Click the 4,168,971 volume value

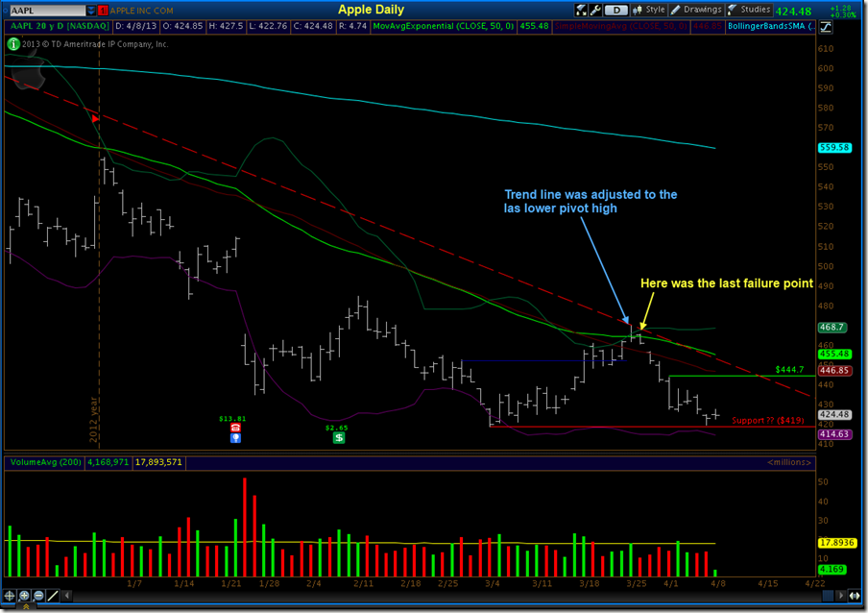click(x=108, y=462)
